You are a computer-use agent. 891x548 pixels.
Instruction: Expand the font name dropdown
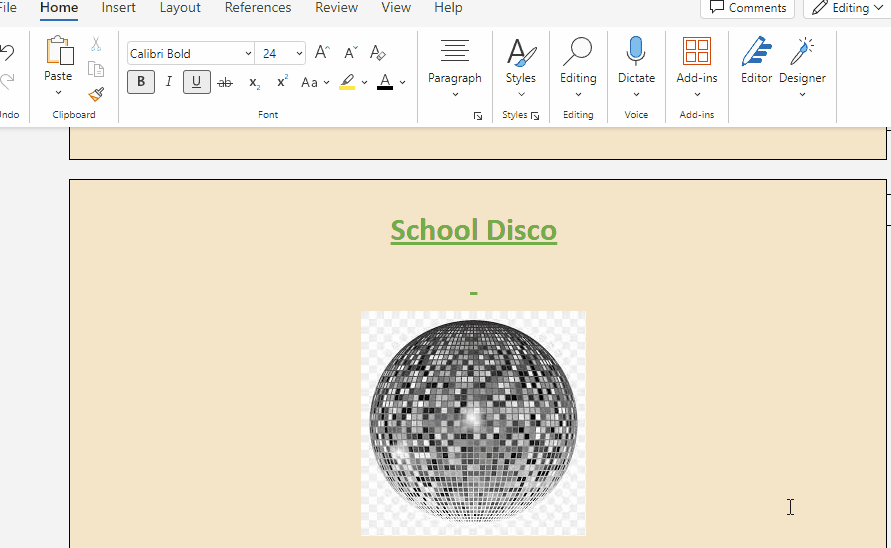(248, 53)
